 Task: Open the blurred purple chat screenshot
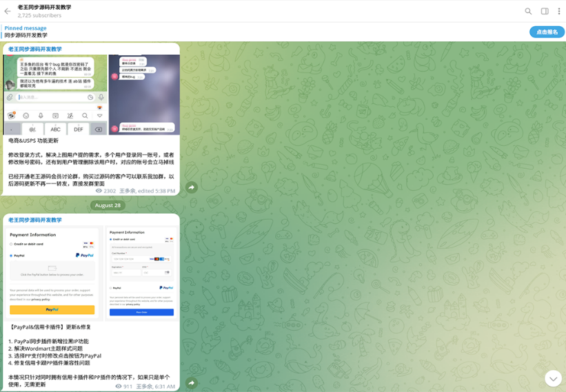[144, 94]
